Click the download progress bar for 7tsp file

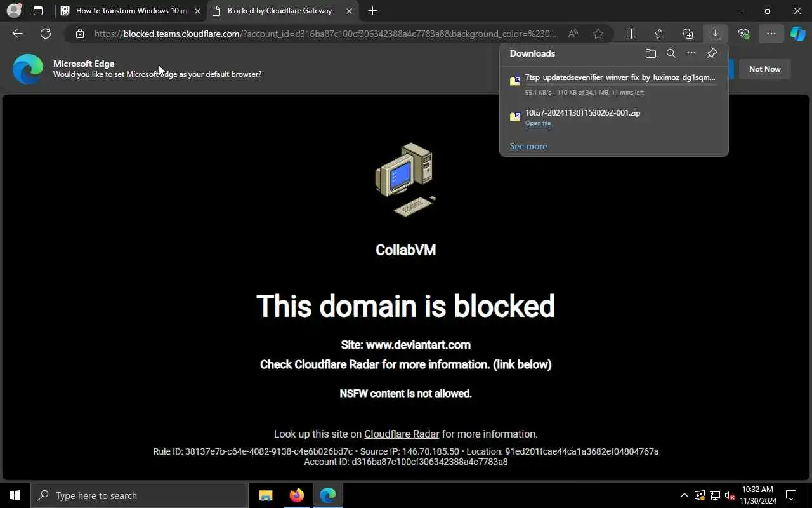621,84
